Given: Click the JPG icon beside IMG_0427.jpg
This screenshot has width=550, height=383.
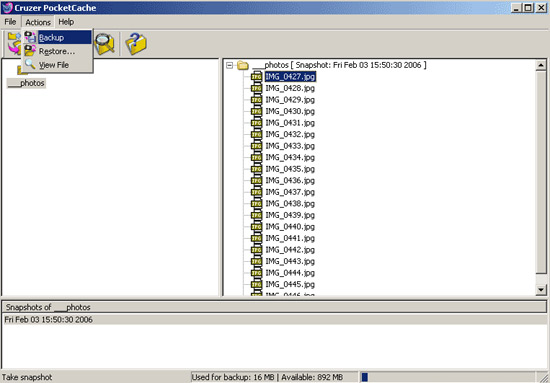Looking at the screenshot, I should [256, 76].
